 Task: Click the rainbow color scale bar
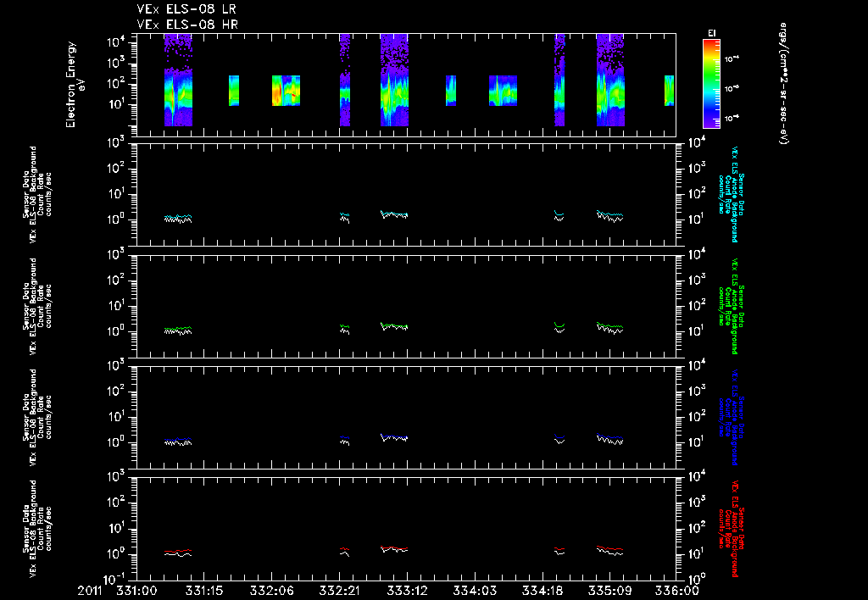point(711,84)
